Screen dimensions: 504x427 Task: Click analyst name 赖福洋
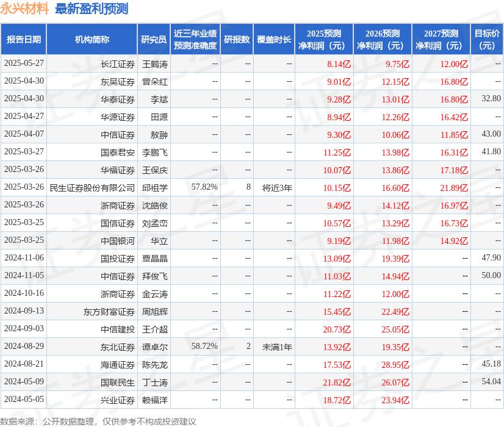(x=155, y=400)
